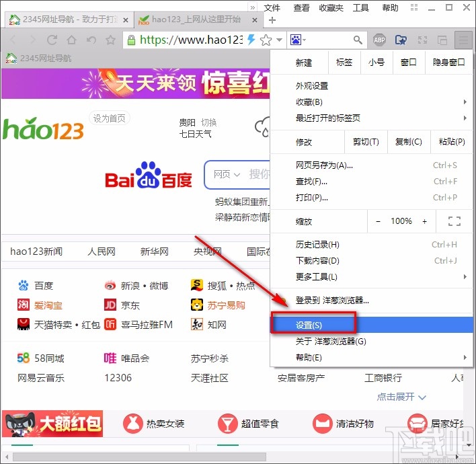
Task: Select 窗口 in the new row
Action: [409, 63]
